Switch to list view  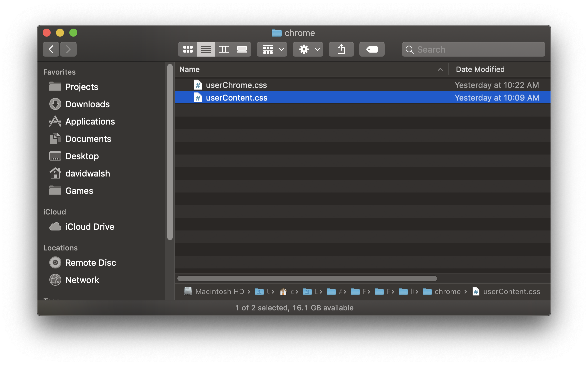point(206,49)
